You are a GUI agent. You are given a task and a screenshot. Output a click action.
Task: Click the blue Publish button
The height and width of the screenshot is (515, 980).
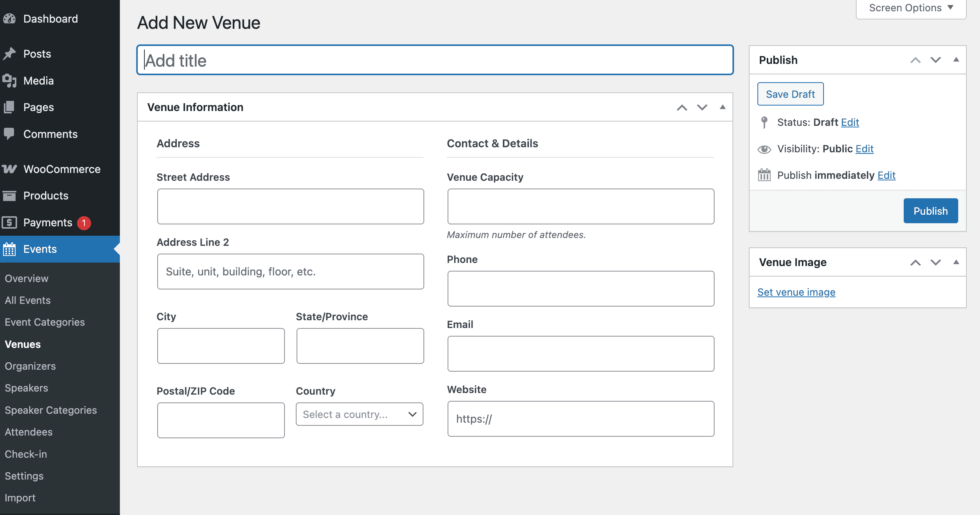[930, 211]
